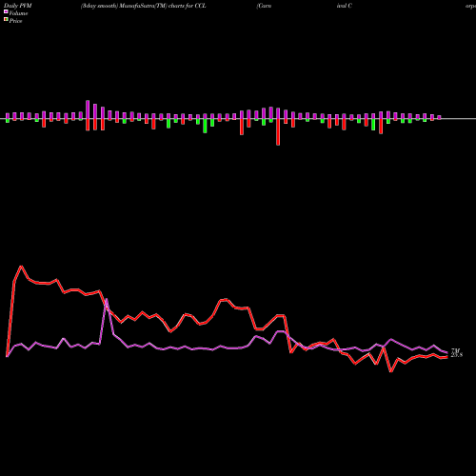The height and width of the screenshot is (476, 476).
Task: Click the end-of-line value label near 29.8
Action: tap(457, 355)
